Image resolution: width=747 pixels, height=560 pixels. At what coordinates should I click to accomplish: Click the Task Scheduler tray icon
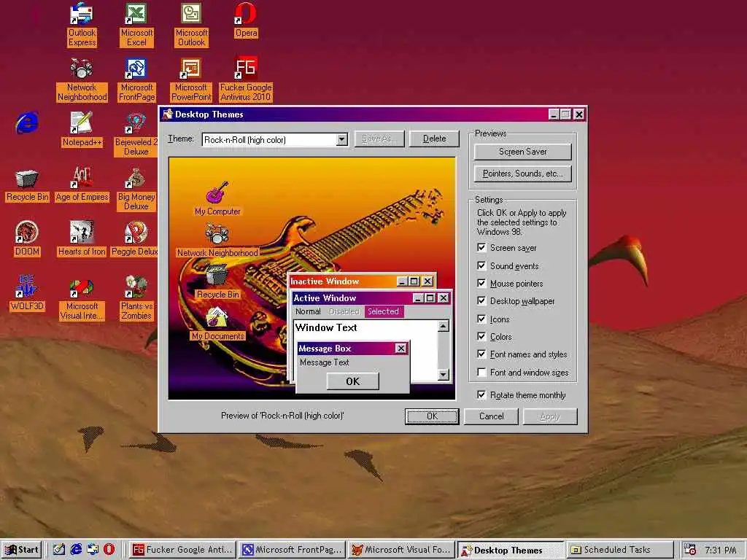point(689,550)
